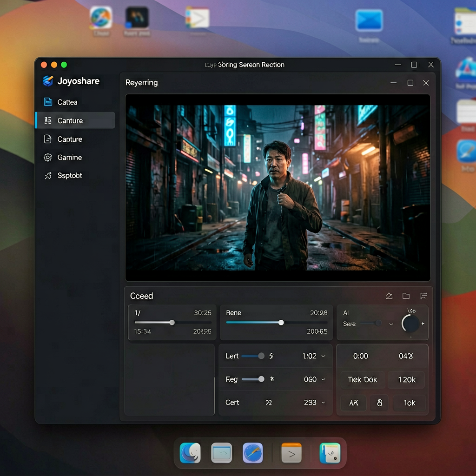476x476 pixels.
Task: Click the video preview frame
Action: point(278,188)
